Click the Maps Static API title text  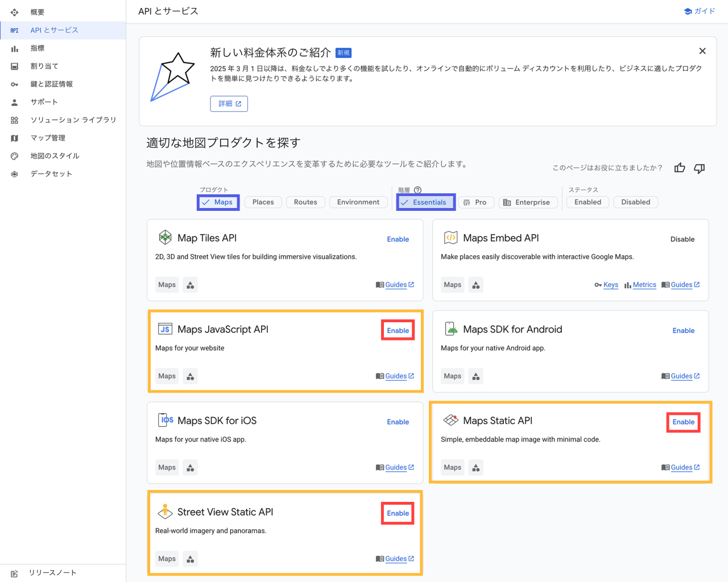[498, 421]
